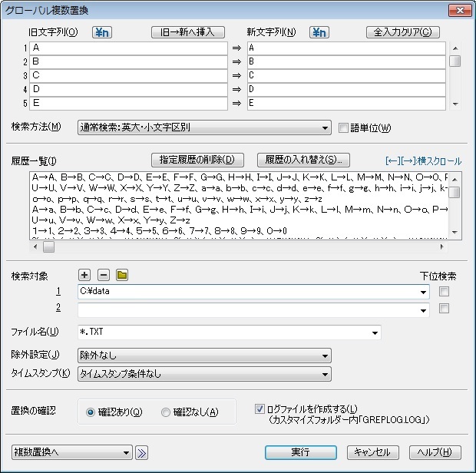476x473 pixels.
Task: Click the double-chevron button beside 複数置換へ
Action: (141, 453)
